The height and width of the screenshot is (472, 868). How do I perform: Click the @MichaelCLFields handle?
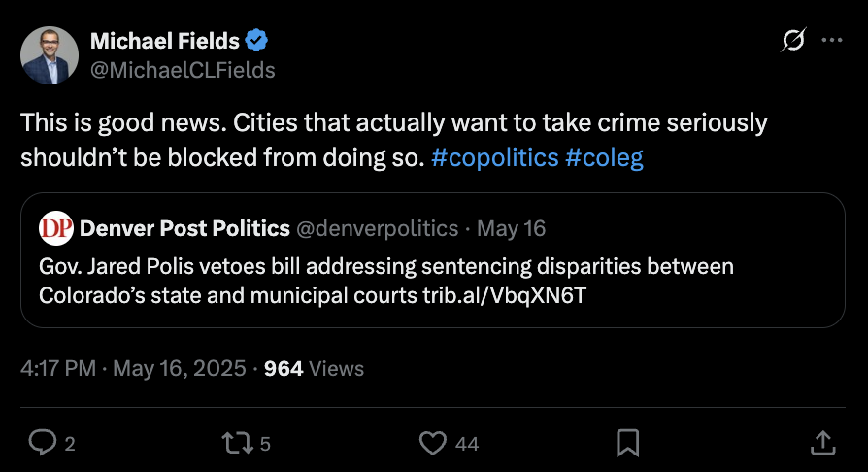(183, 70)
